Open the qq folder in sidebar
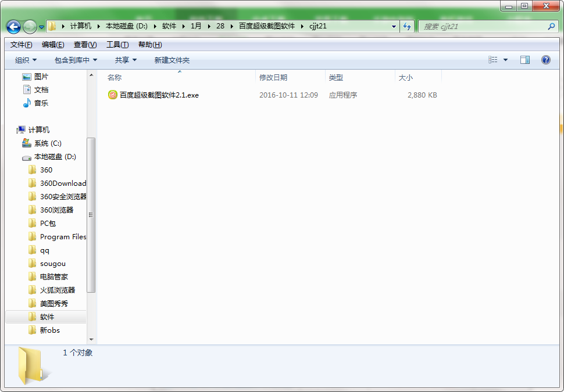The width and height of the screenshot is (564, 392). pos(39,250)
